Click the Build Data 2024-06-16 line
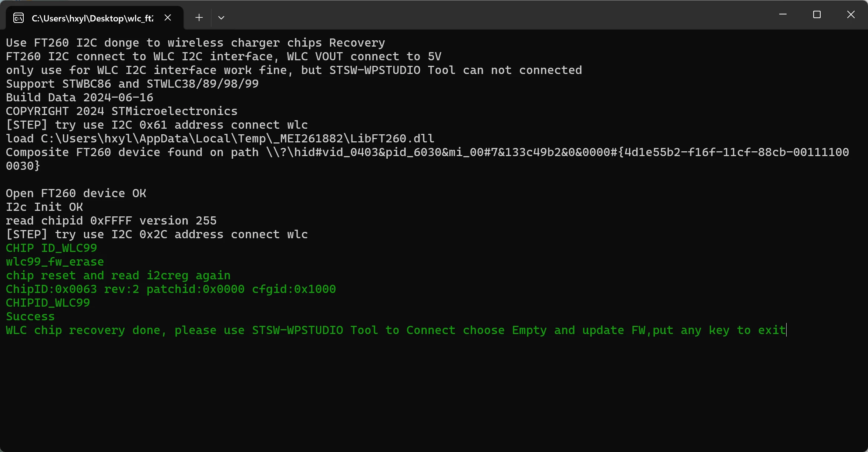868x452 pixels. [80, 98]
